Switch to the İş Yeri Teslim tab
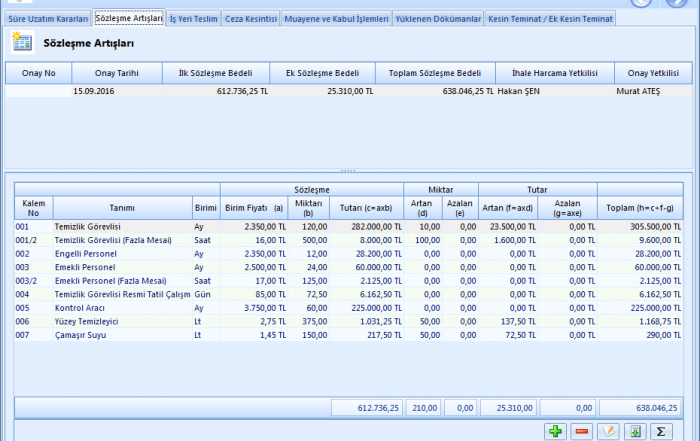The width and height of the screenshot is (700, 441). pos(193,19)
